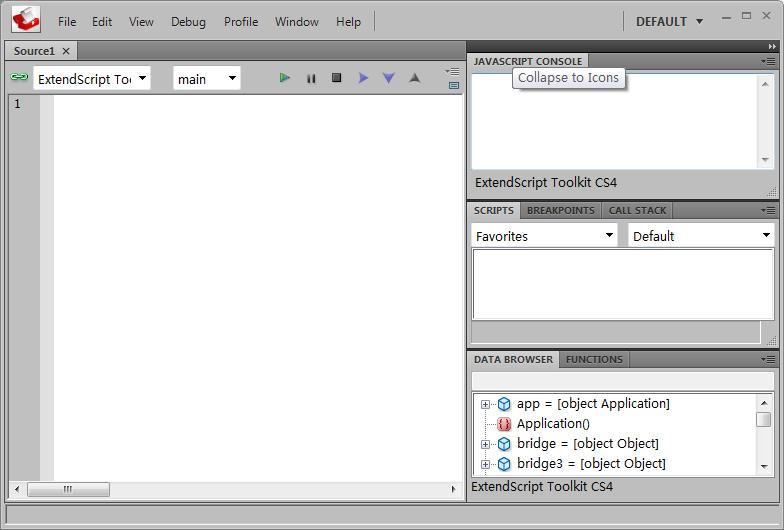Screen dimensions: 784x530
Task: Close the Source1 document tab
Action: click(x=66, y=51)
